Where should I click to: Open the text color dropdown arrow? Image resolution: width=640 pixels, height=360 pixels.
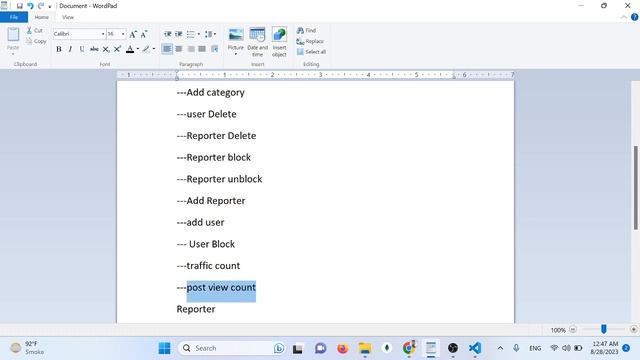point(138,49)
